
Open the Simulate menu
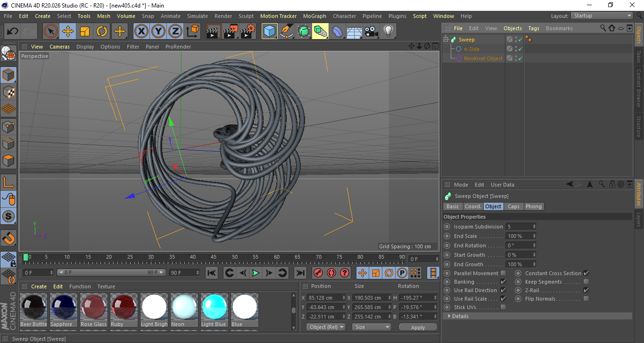[x=197, y=16]
